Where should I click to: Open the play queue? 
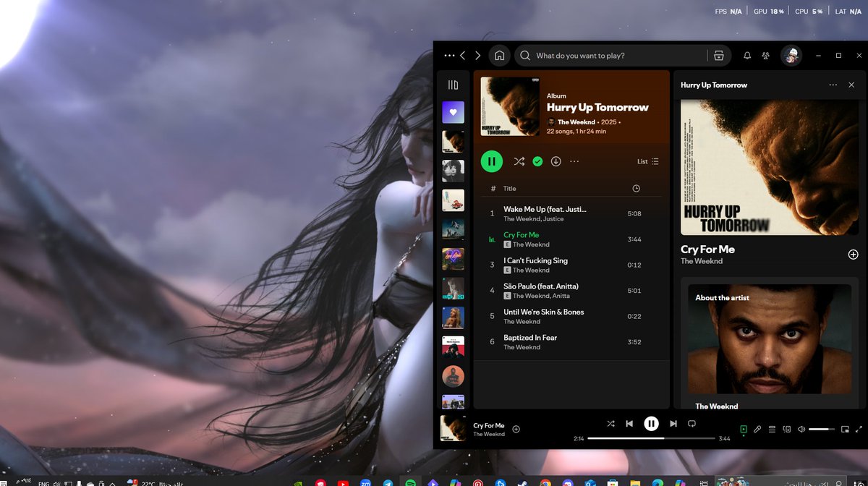[x=772, y=429]
